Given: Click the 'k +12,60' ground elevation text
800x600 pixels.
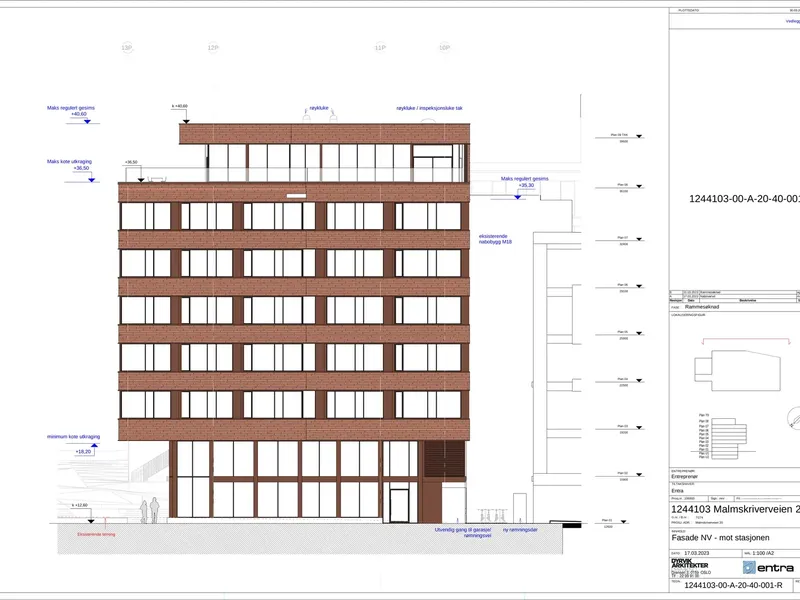Looking at the screenshot, I should (x=80, y=505).
